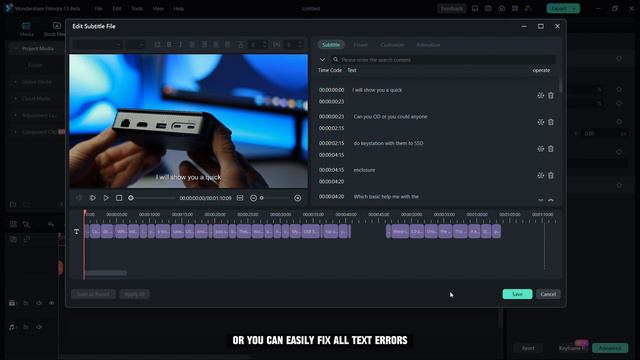Click the text track T icon
The image size is (640, 360).
pyautogui.click(x=76, y=231)
